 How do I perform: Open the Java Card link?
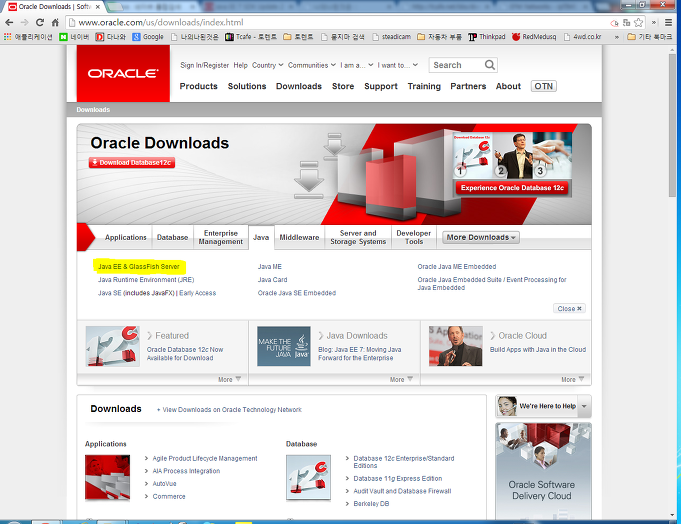272,280
